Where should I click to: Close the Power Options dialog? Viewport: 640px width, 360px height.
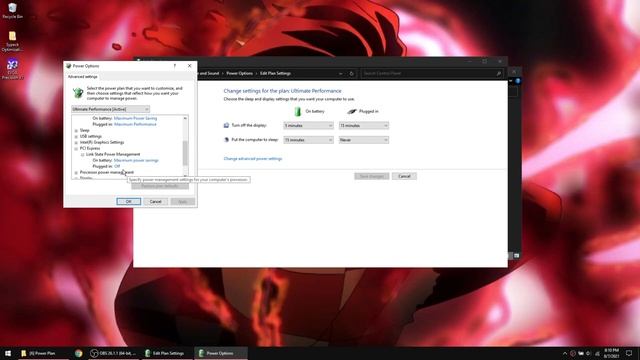pyautogui.click(x=189, y=66)
